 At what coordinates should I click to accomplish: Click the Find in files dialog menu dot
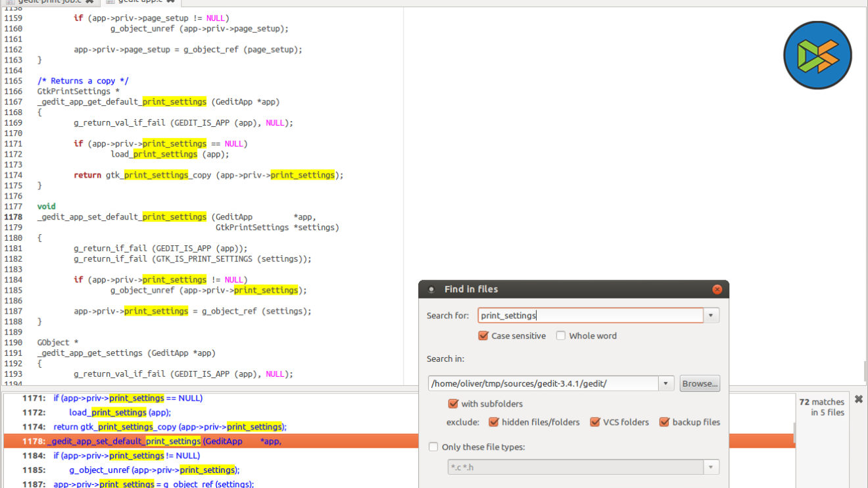431,289
